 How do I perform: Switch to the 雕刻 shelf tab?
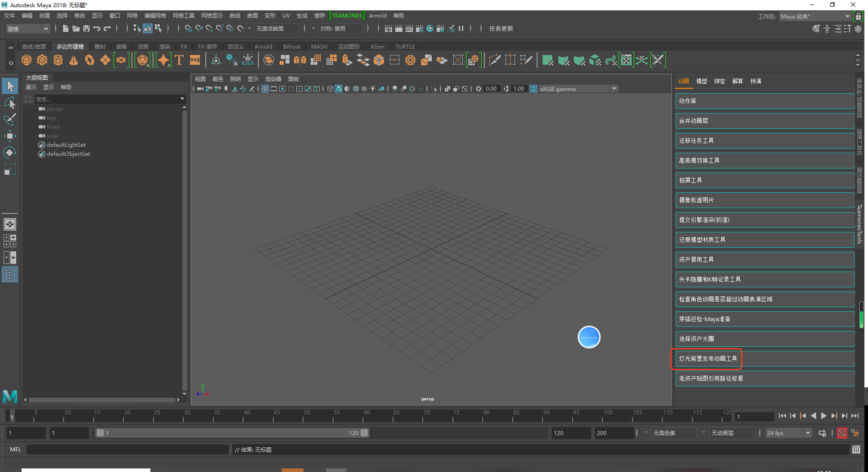pos(99,47)
